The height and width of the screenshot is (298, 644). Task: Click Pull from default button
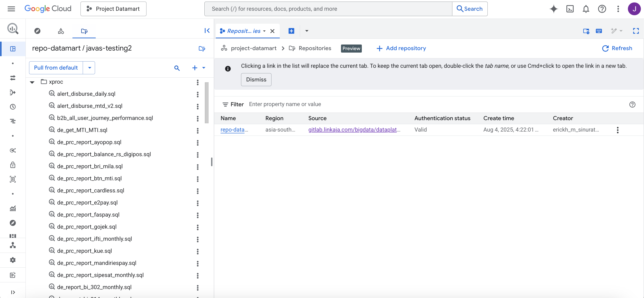[x=56, y=68]
